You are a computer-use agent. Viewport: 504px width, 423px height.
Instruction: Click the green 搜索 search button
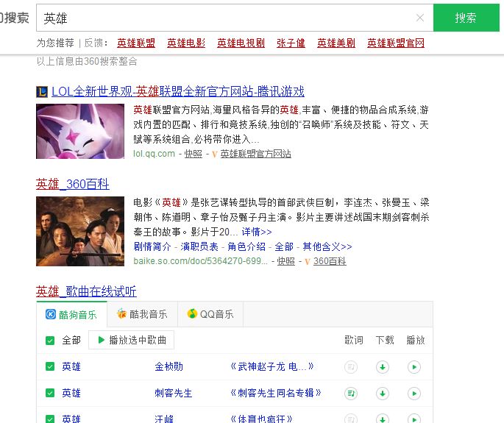[466, 18]
